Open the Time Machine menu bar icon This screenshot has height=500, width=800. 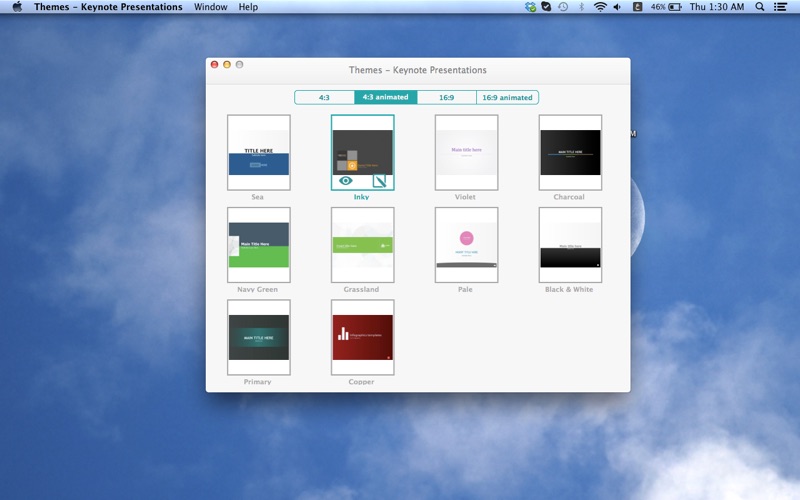point(563,7)
